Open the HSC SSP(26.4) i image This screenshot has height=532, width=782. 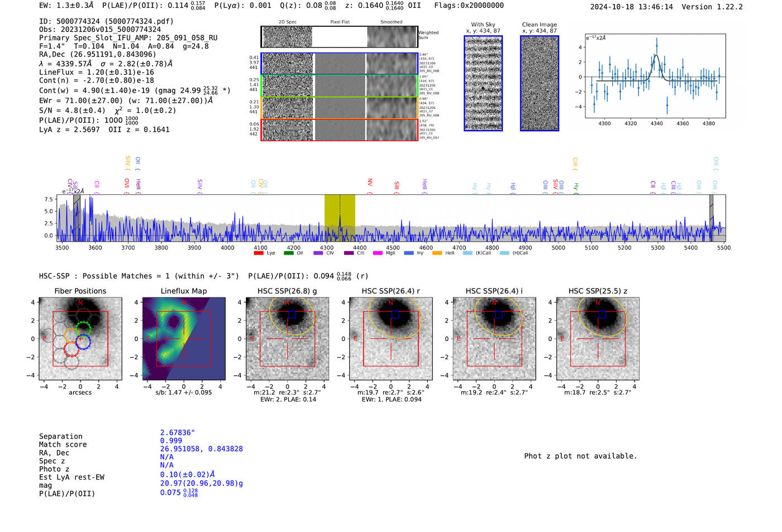coord(494,339)
